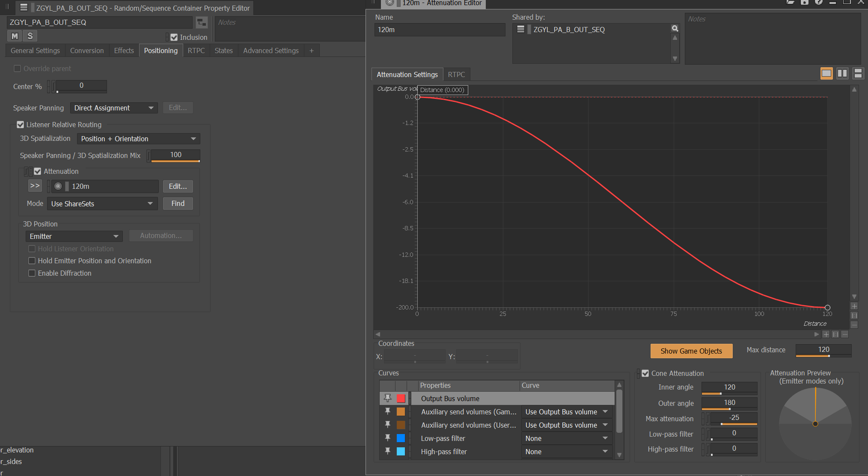868x476 pixels.
Task: Toggle Cone Attenuation checkbox
Action: pyautogui.click(x=645, y=373)
